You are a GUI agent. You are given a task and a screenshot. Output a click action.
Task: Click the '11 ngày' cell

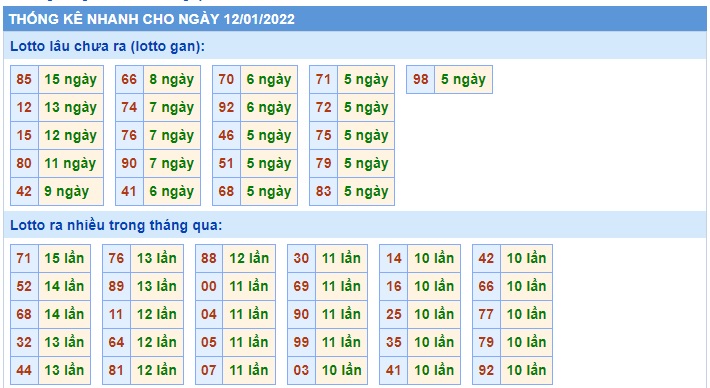coord(71,163)
